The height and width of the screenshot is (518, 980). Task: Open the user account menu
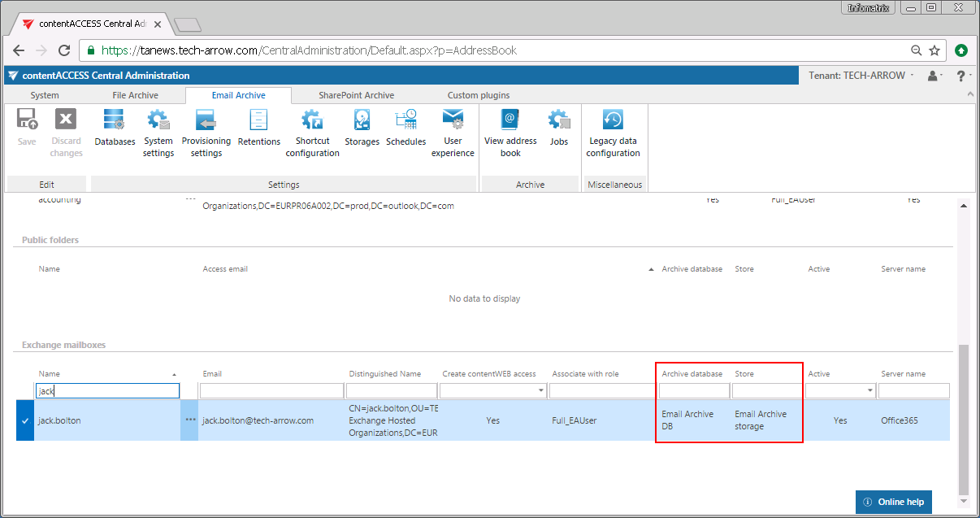pyautogui.click(x=935, y=76)
